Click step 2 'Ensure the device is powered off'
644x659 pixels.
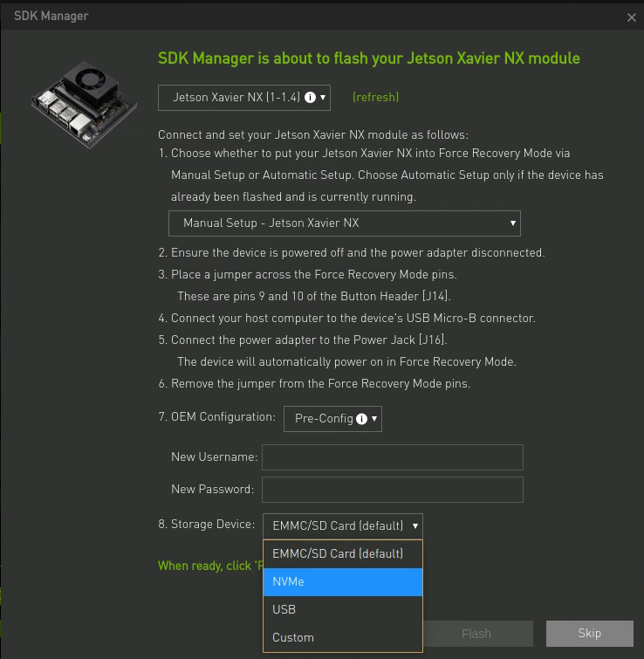click(x=352, y=252)
